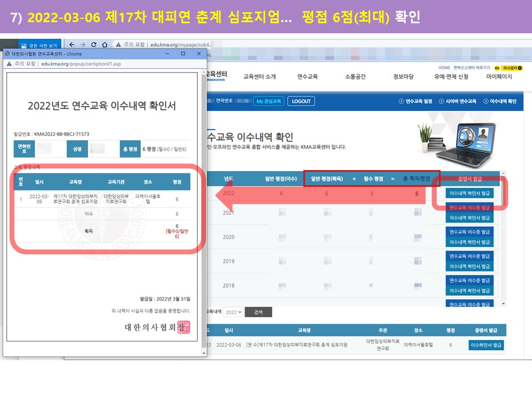Click the browser home icon

tap(105, 44)
